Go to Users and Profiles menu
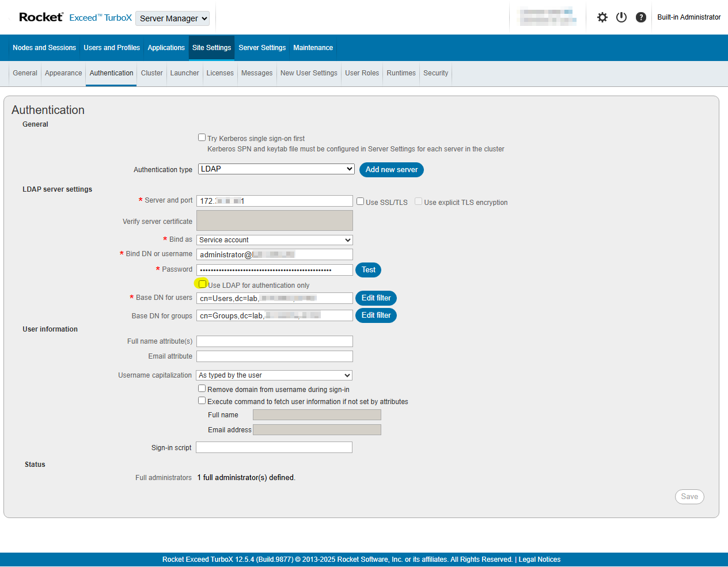The width and height of the screenshot is (728, 567). 112,48
